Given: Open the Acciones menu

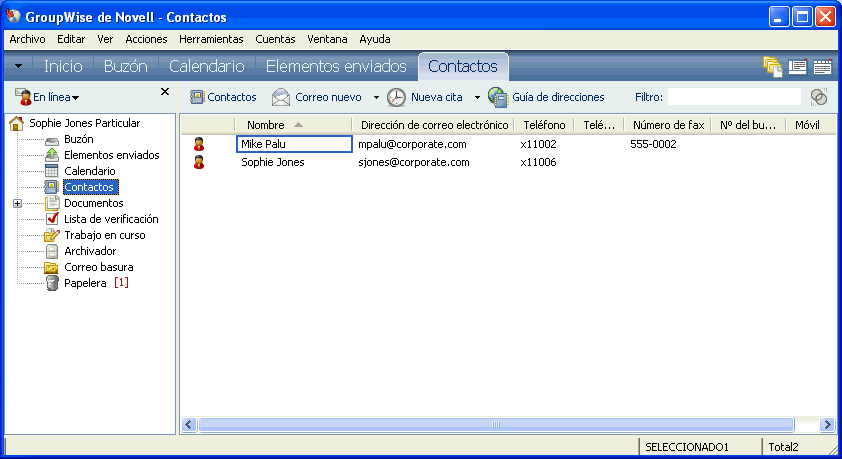Looking at the screenshot, I should point(146,39).
